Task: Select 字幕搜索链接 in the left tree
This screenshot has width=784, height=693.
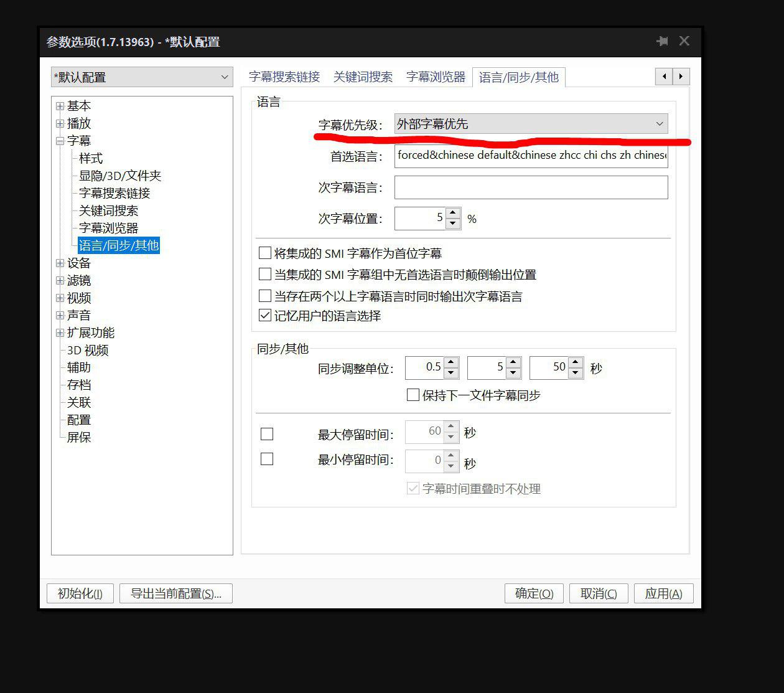Action: (x=114, y=193)
